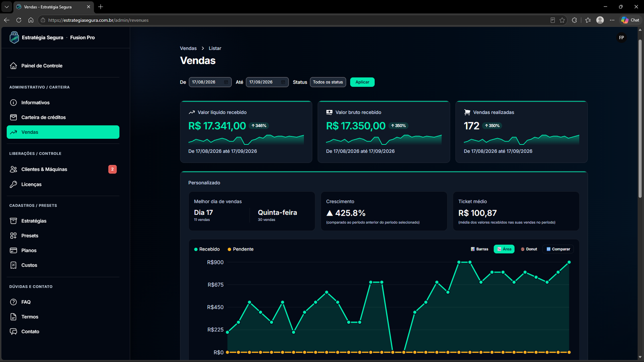This screenshot has width=644, height=362.
Task: Apply filters with Aplicar button
Action: point(362,82)
